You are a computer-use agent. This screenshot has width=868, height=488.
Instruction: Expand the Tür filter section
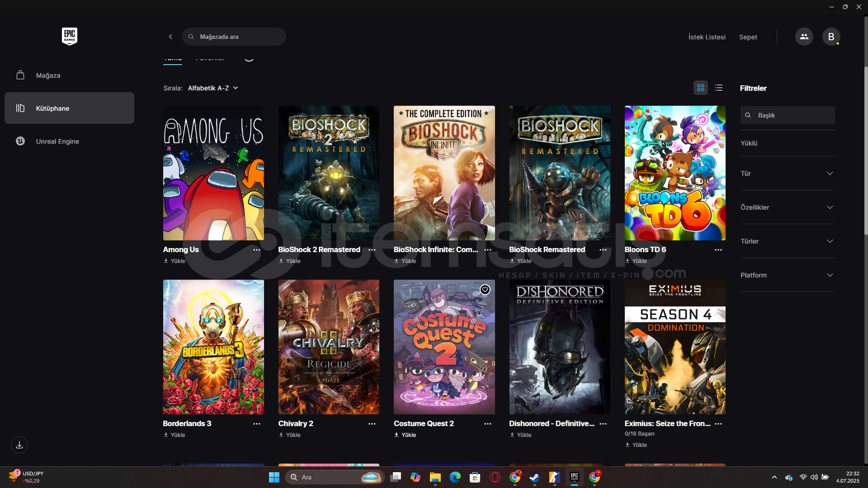click(788, 174)
